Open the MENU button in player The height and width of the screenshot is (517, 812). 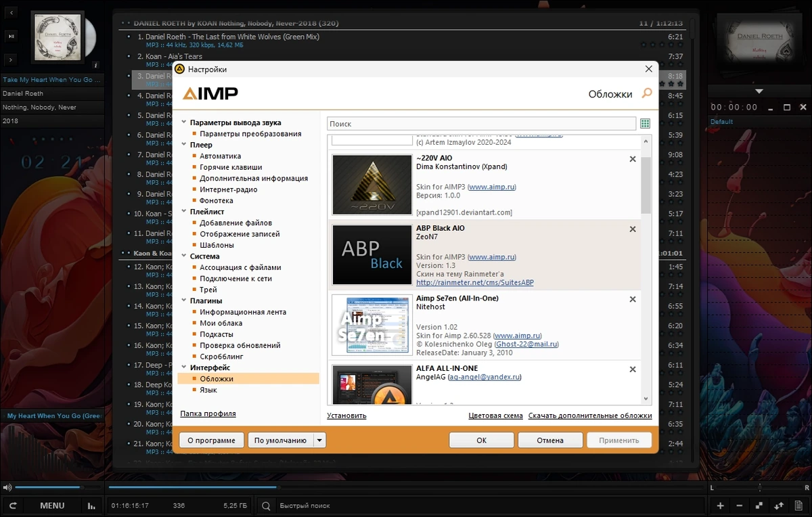52,505
